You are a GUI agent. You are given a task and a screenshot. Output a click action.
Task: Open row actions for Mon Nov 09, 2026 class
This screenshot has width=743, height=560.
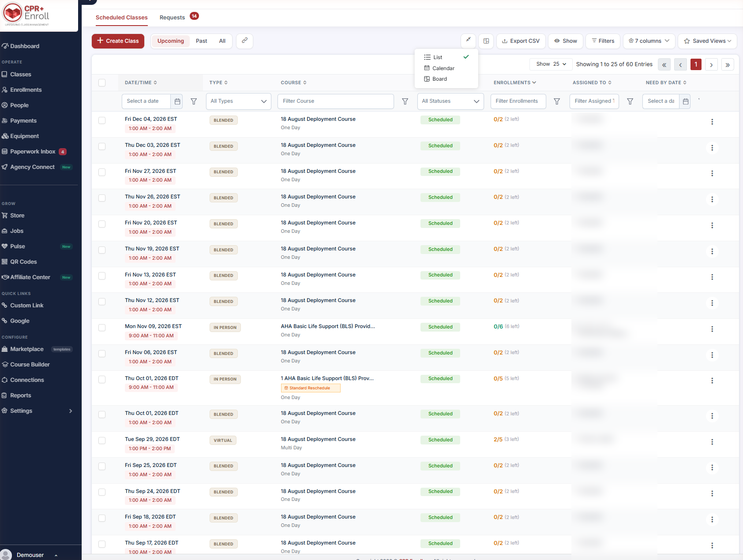[x=712, y=329]
